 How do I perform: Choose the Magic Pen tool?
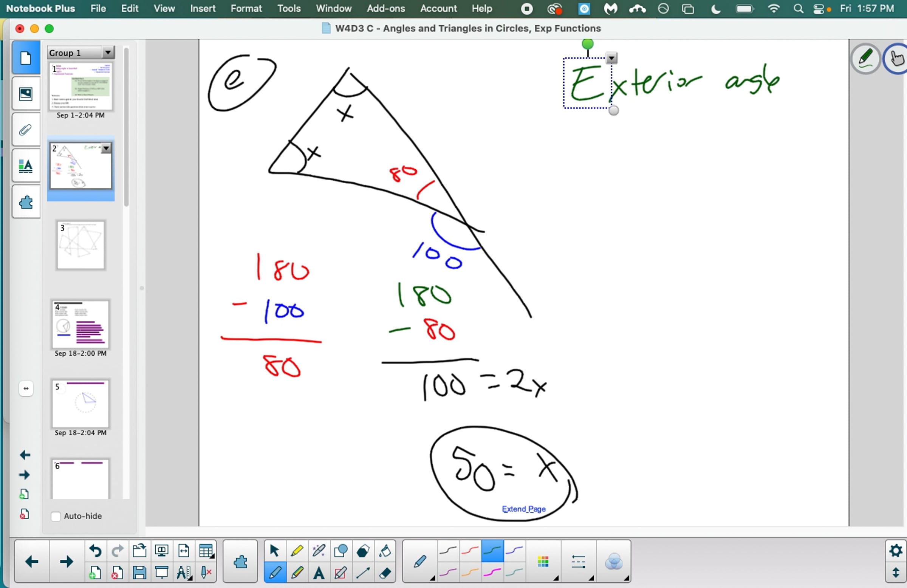(x=319, y=551)
